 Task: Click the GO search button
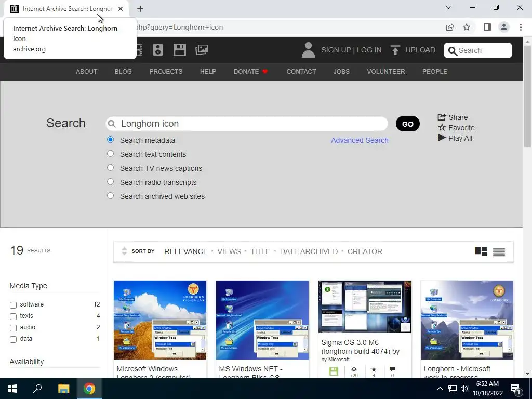pyautogui.click(x=407, y=124)
